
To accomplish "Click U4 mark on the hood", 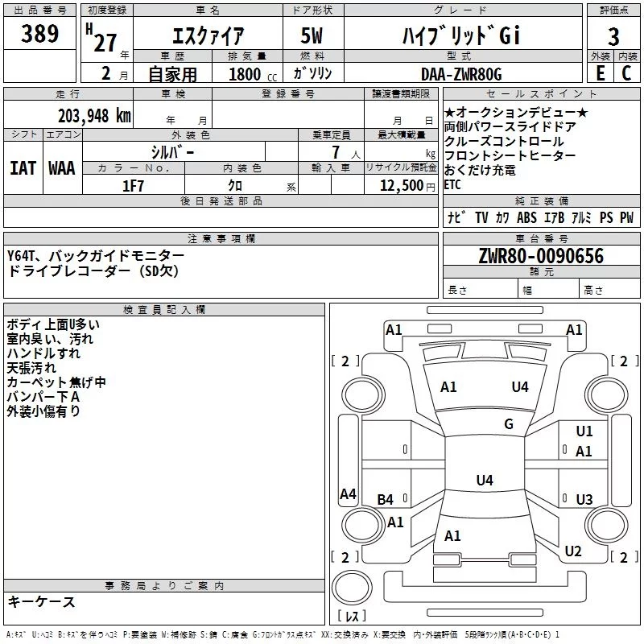I will coord(520,387).
